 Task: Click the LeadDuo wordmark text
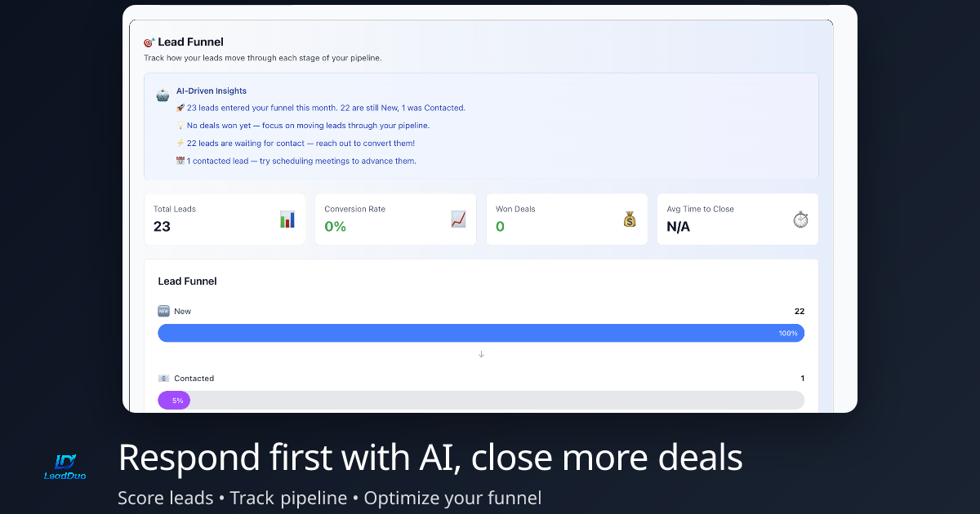[x=64, y=475]
